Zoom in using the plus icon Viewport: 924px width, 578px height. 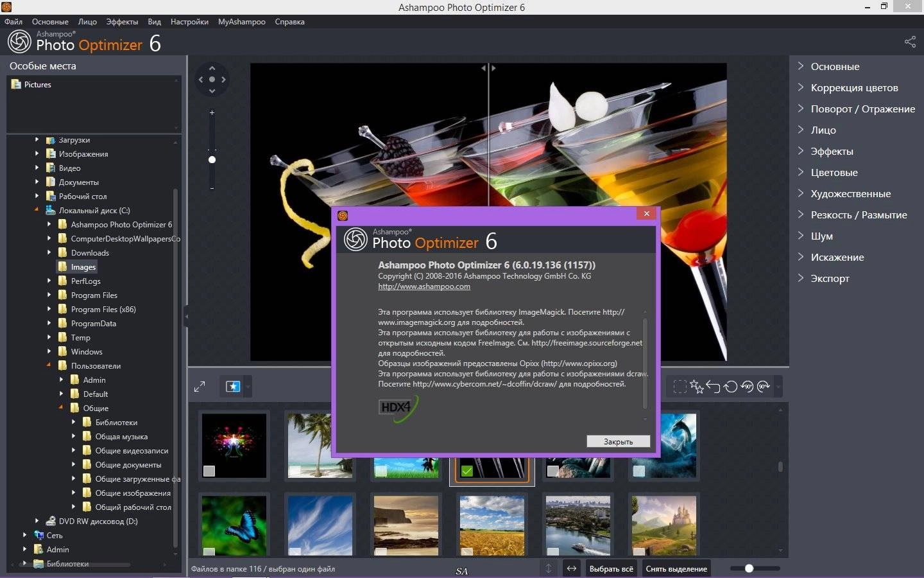(212, 112)
